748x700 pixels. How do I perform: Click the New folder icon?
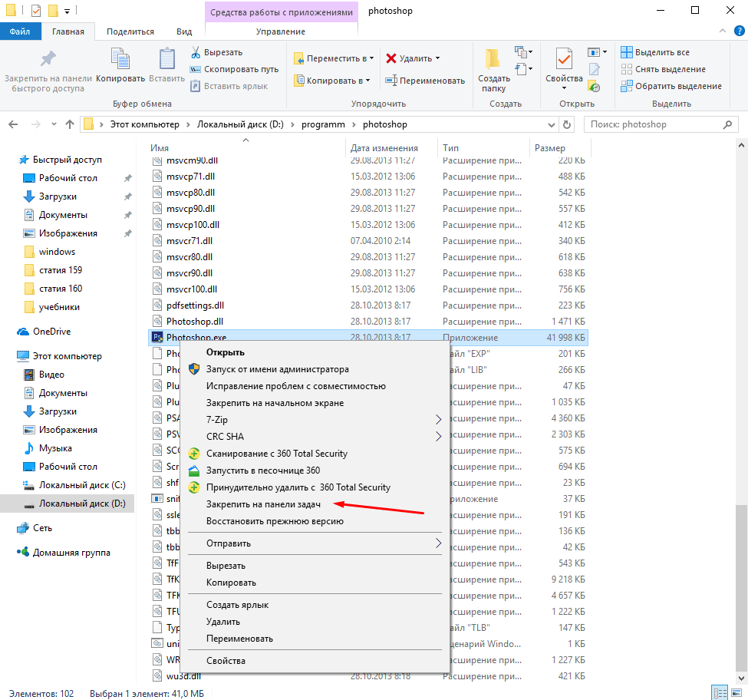493,60
